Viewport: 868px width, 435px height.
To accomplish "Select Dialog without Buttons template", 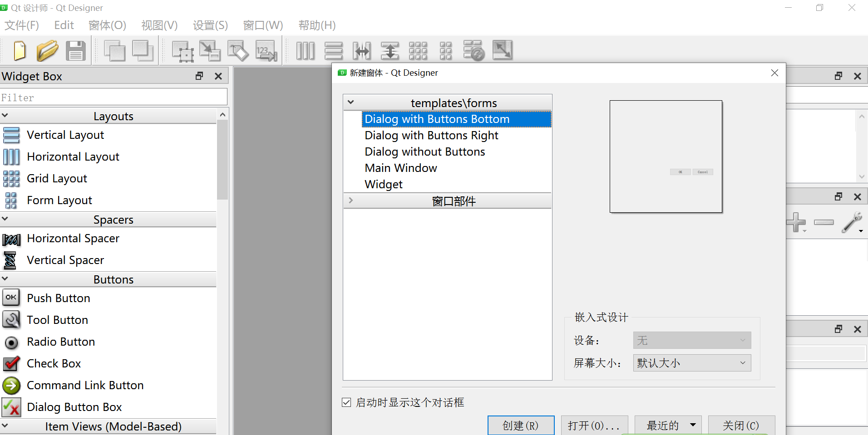I will tap(425, 152).
